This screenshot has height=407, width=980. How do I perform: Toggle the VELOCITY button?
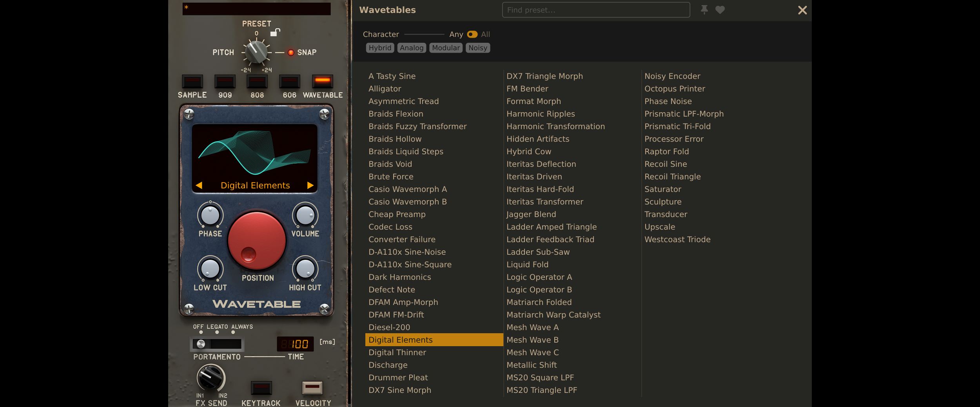(x=312, y=388)
